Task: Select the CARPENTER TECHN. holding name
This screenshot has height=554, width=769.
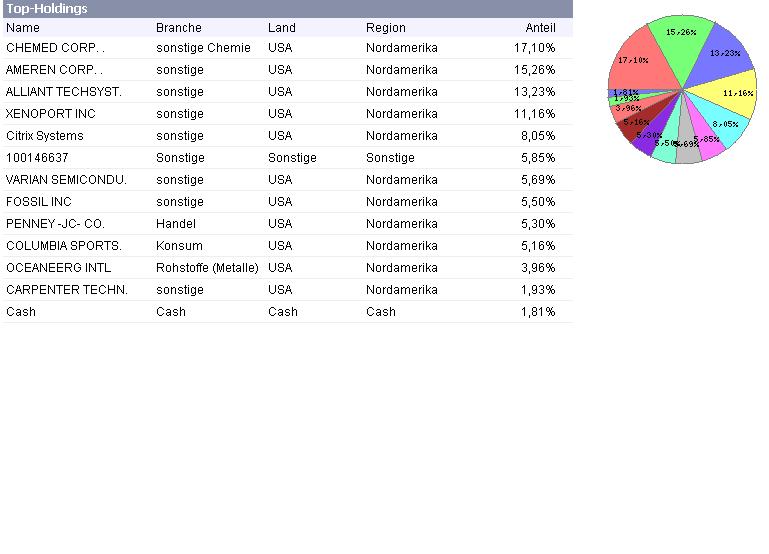Action: tap(67, 290)
